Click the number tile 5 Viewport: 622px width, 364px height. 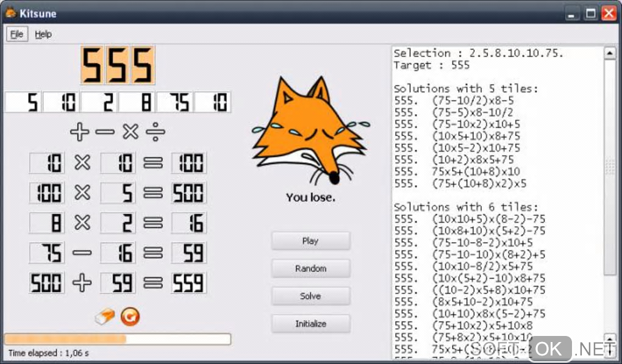(23, 102)
